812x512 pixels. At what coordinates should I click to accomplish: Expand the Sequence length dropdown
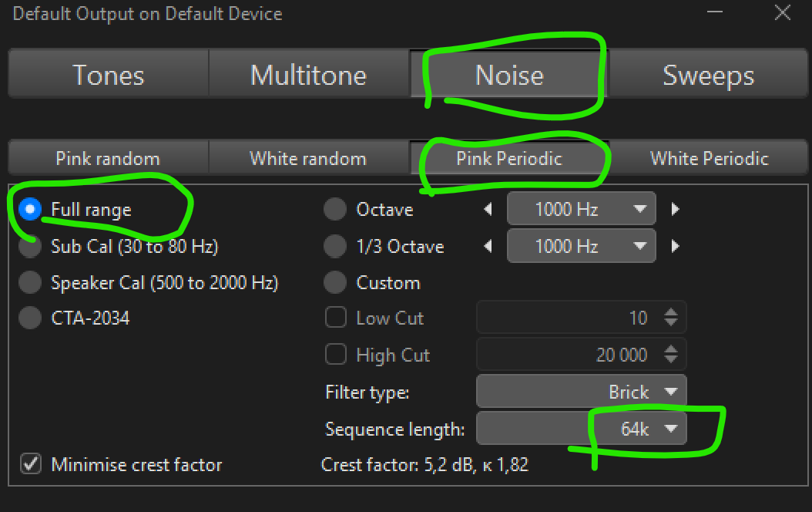tap(582, 429)
